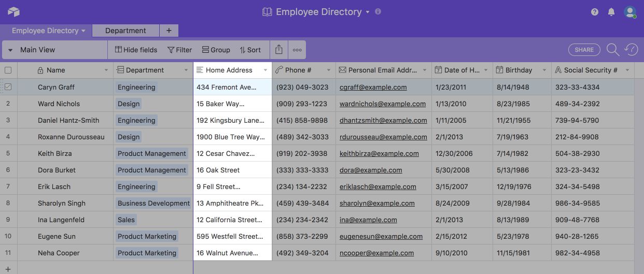This screenshot has width=644, height=274.
Task: Open the notifications bell icon
Action: tap(611, 12)
